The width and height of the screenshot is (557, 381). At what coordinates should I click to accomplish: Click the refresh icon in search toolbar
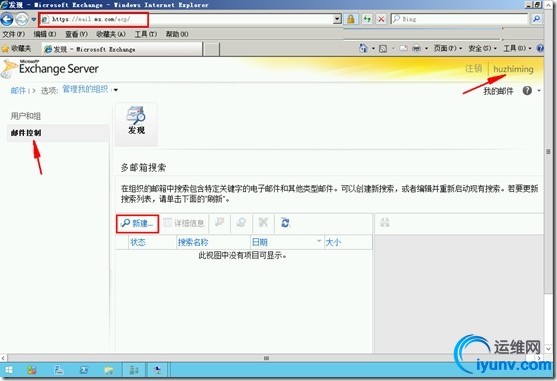[285, 223]
